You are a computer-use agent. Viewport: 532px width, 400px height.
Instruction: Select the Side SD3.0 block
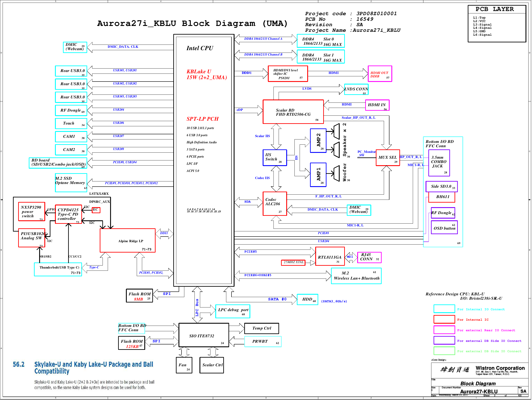[x=442, y=187]
